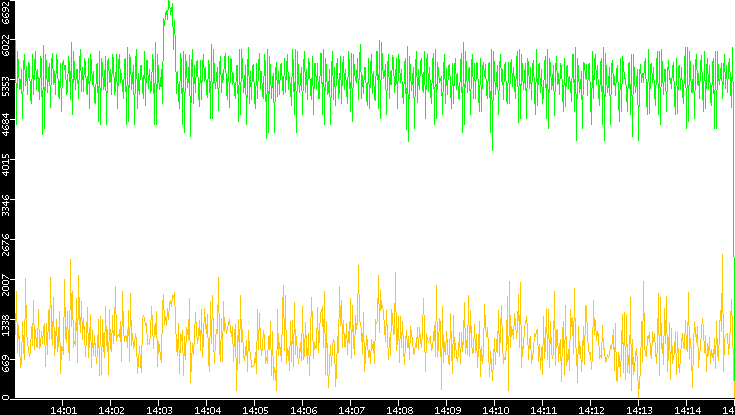Screen dimensions: 735x415
Task: Click the 14:09 time axis label
Action: [446, 410]
